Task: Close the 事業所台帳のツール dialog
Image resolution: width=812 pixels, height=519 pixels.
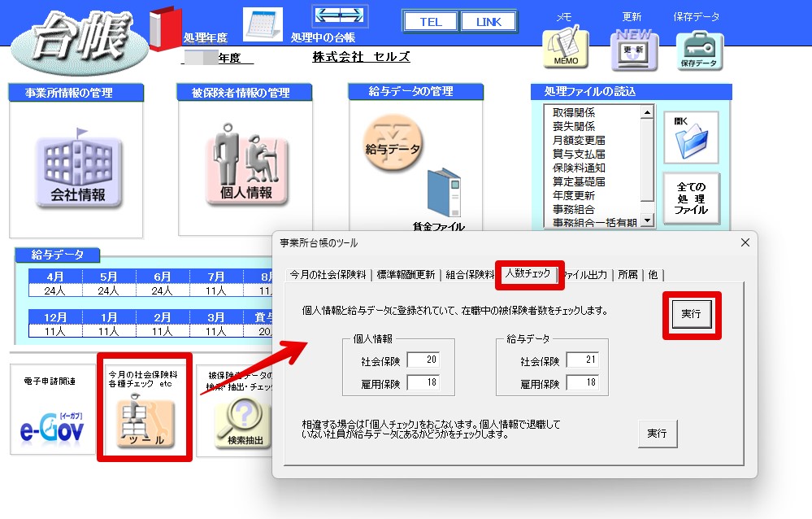Action: [745, 242]
